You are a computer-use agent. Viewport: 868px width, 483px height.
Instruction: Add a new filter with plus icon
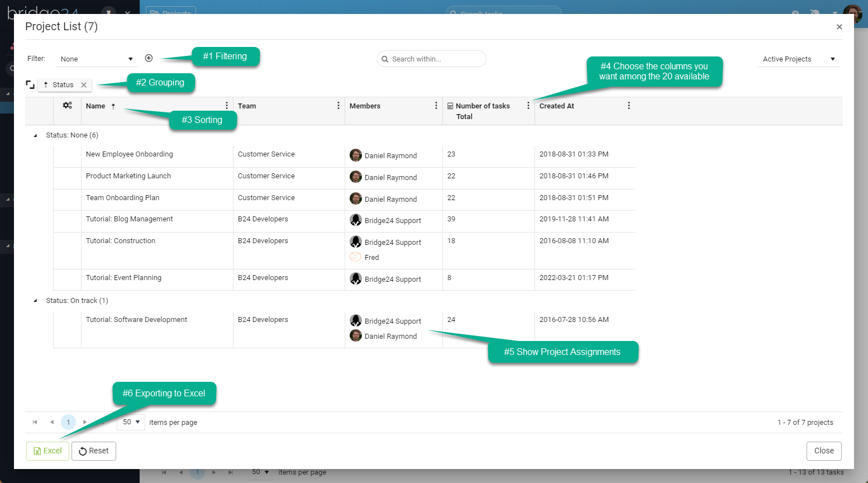149,58
